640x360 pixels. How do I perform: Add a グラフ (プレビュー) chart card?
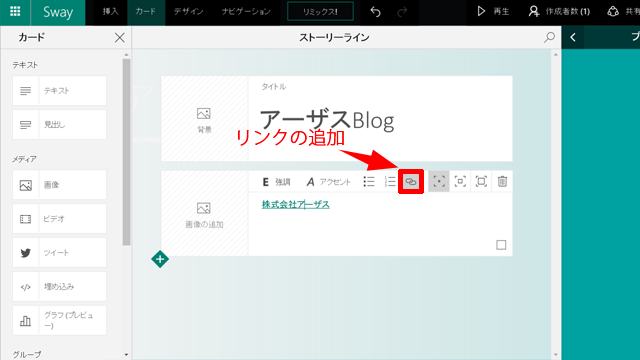click(60, 320)
